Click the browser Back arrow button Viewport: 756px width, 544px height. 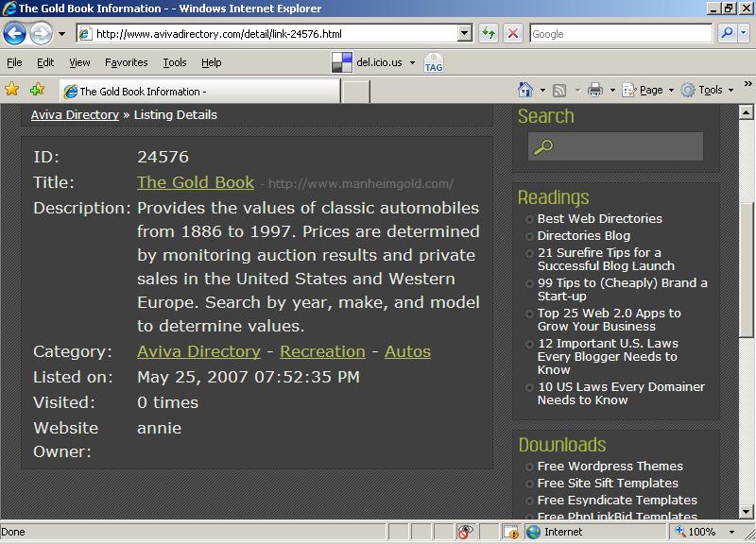(14, 34)
